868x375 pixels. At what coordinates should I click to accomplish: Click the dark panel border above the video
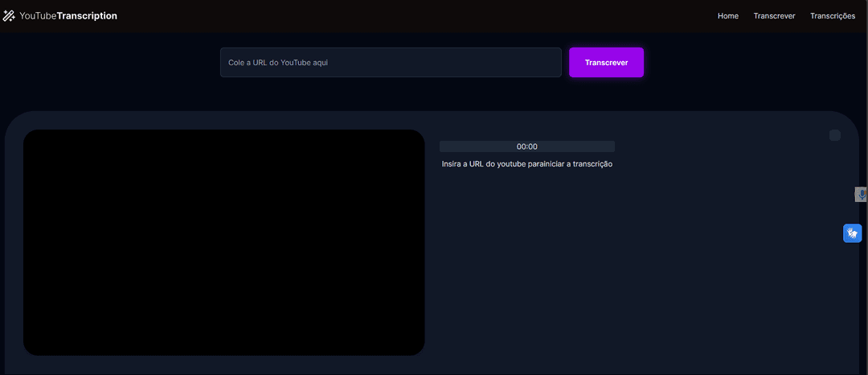(x=223, y=120)
